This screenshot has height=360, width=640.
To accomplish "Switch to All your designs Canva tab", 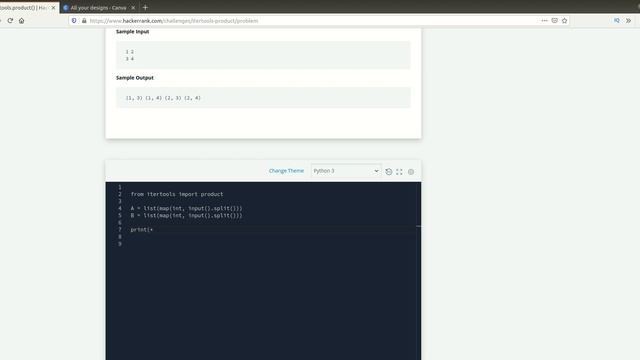I will tap(98, 8).
